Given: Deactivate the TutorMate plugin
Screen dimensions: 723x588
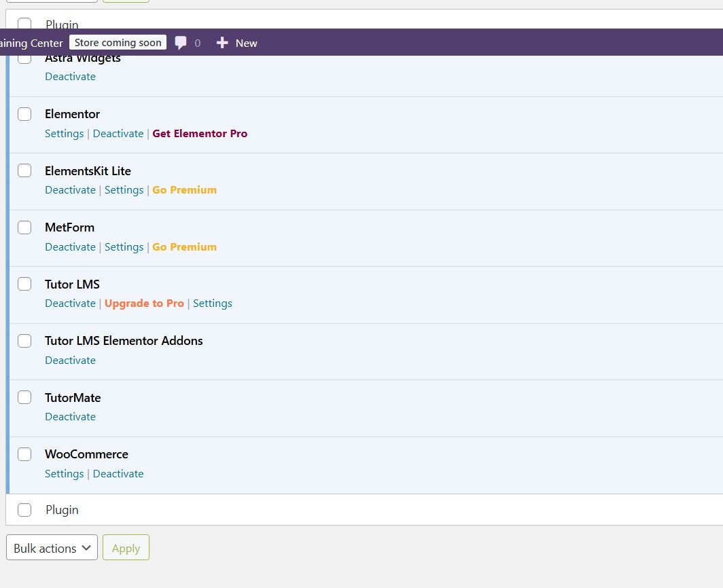Looking at the screenshot, I should click(x=70, y=417).
